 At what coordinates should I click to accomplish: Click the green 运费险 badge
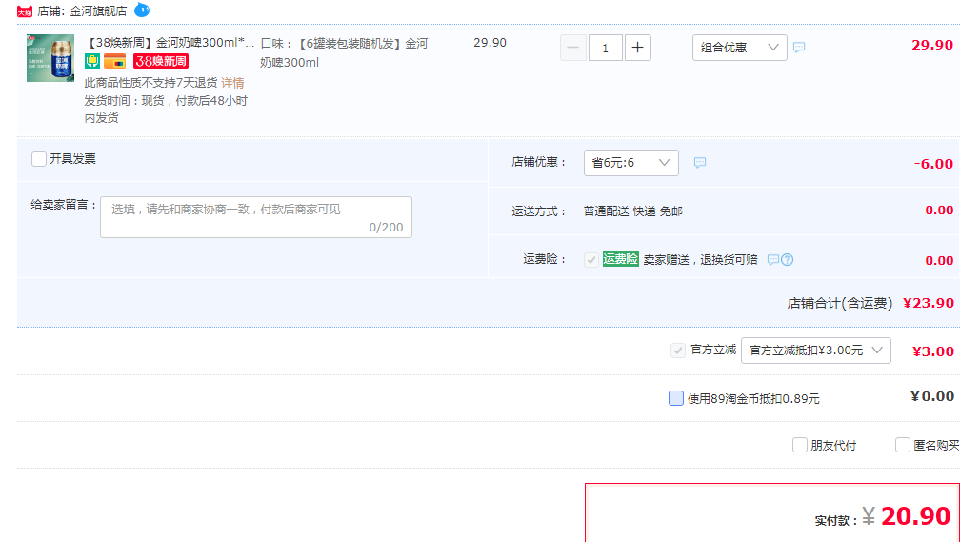[x=621, y=259]
